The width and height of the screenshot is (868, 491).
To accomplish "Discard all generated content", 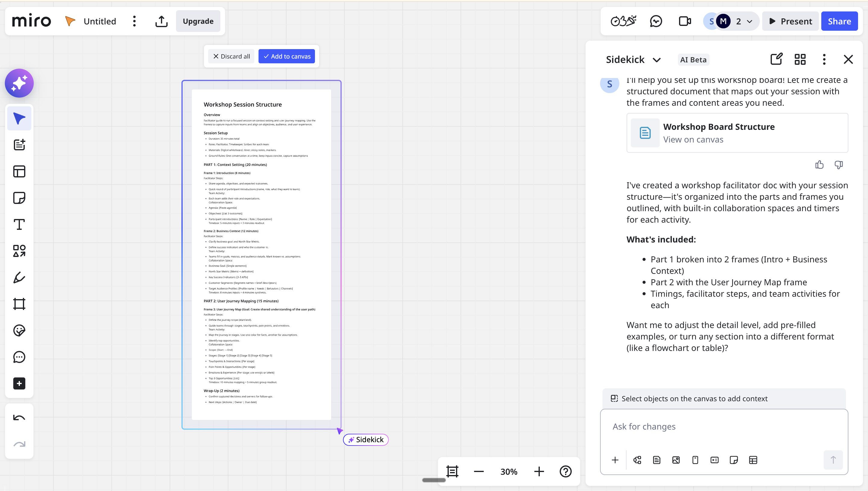I will click(x=231, y=56).
